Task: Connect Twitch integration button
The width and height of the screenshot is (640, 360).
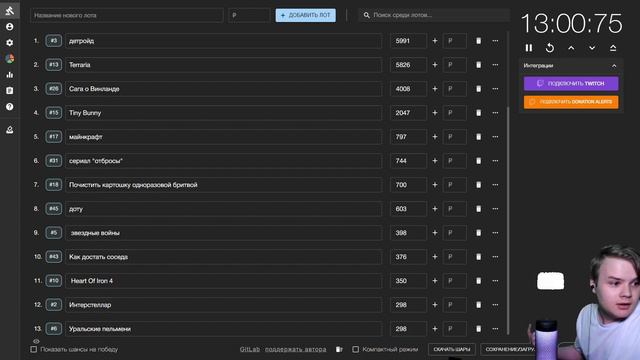Action: [x=571, y=83]
